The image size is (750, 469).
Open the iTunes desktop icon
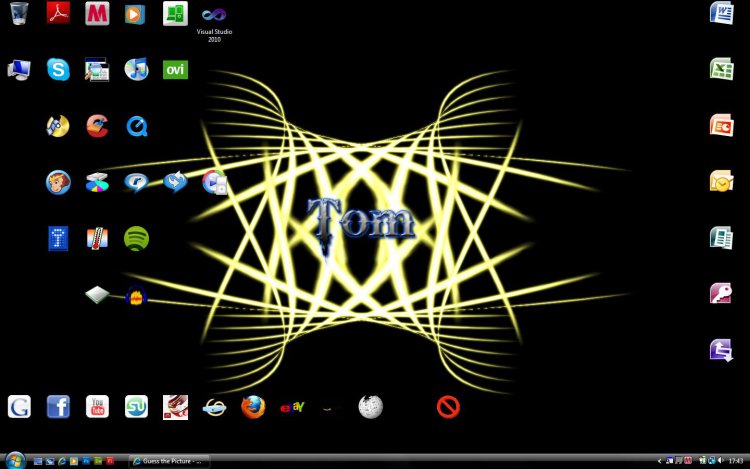pos(136,69)
